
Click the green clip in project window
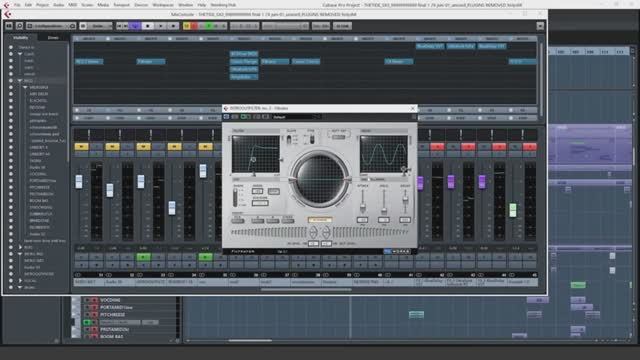pyautogui.click(x=578, y=285)
